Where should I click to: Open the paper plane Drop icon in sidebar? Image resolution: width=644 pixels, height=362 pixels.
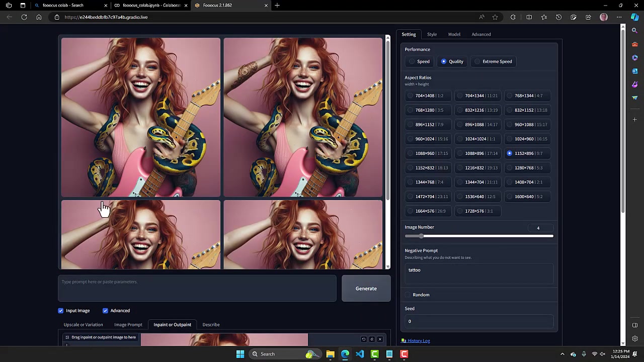635,98
